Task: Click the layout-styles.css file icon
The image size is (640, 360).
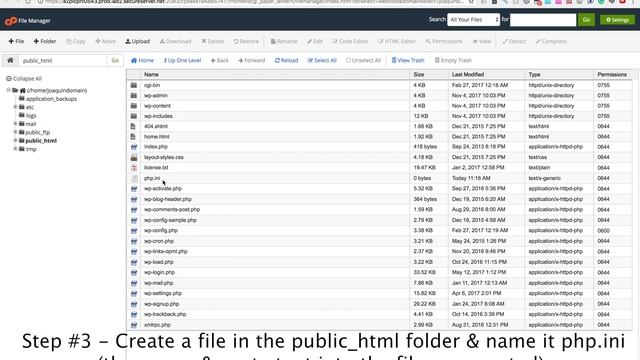Action: click(x=134, y=157)
